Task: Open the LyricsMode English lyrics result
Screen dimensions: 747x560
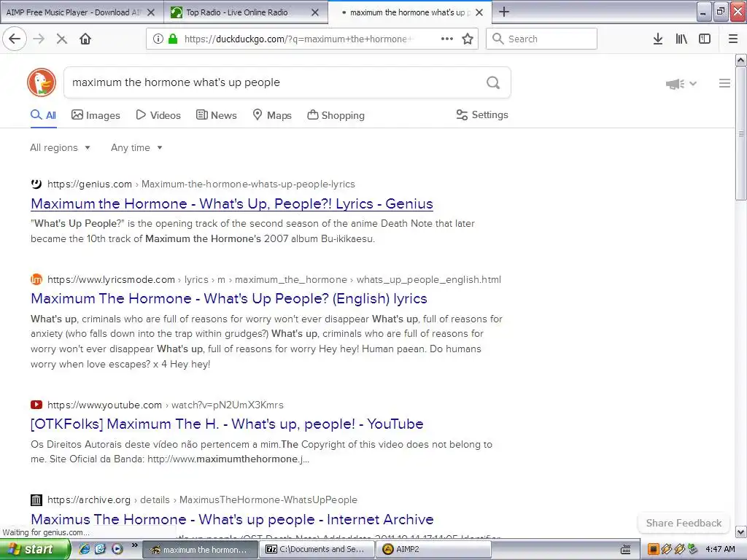Action: [228, 298]
